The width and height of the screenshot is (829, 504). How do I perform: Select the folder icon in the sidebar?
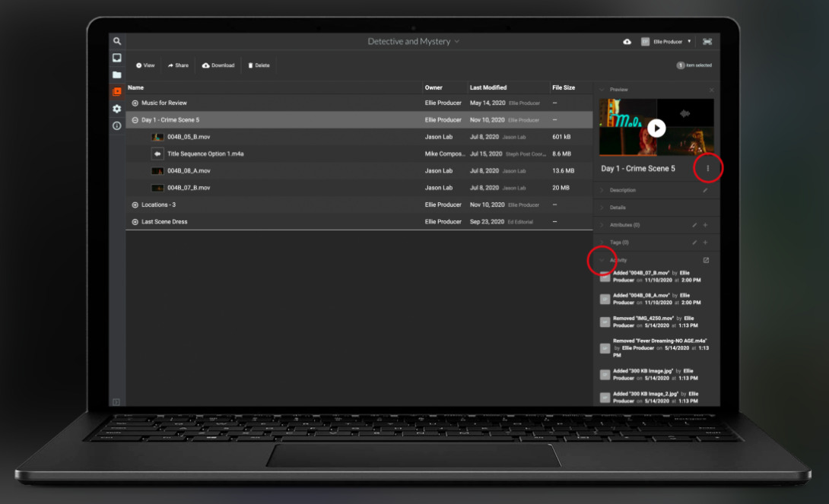click(x=117, y=74)
